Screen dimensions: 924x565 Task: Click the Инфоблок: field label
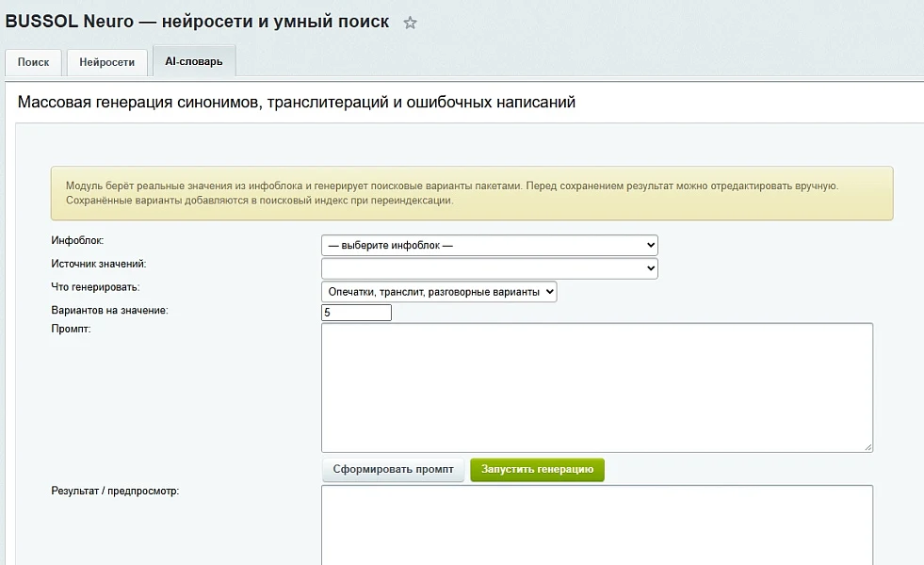pyautogui.click(x=77, y=240)
